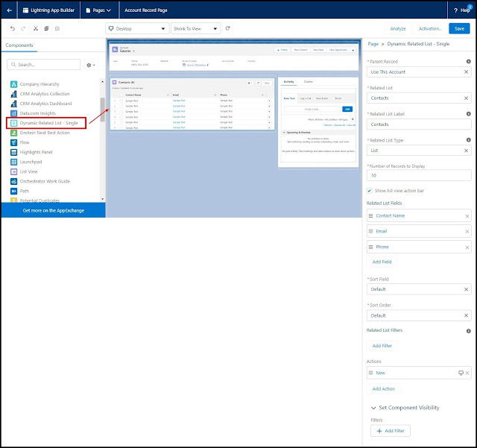Open the Shrink To View dropdown
Image resolution: width=477 pixels, height=448 pixels.
click(x=195, y=28)
